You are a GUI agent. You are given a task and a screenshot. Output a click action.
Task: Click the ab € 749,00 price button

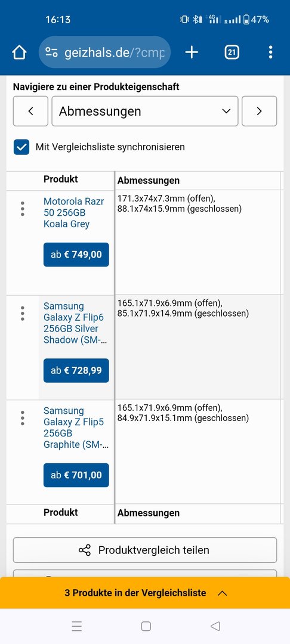tap(76, 255)
